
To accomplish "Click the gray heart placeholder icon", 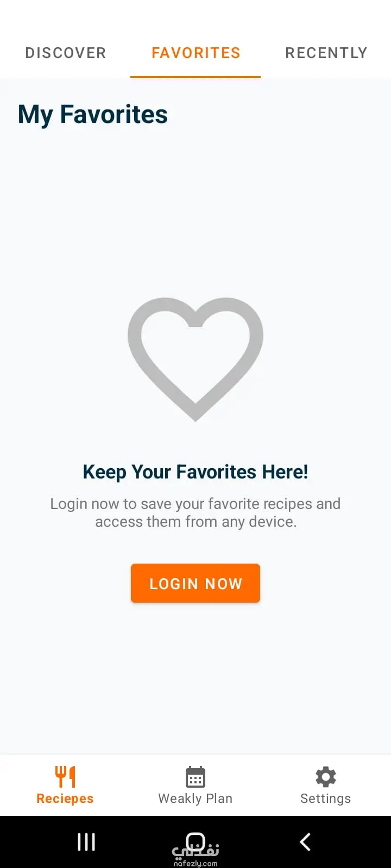I will pos(195,359).
